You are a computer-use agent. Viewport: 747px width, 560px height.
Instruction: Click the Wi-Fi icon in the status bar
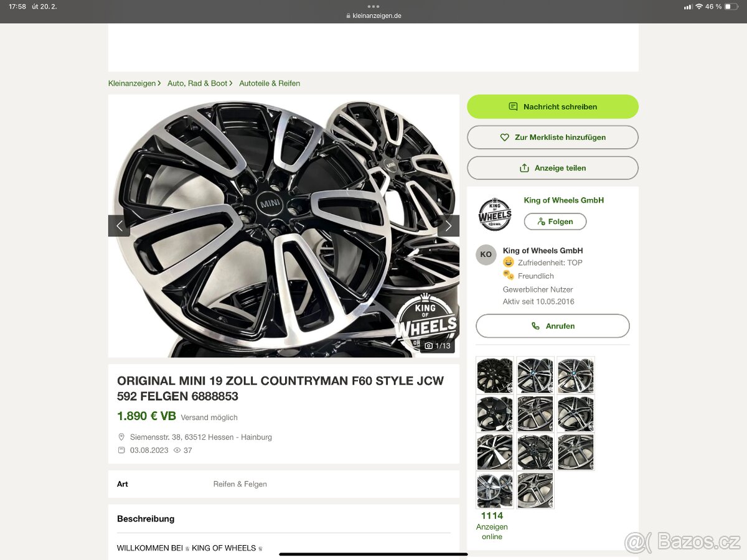tap(699, 6)
